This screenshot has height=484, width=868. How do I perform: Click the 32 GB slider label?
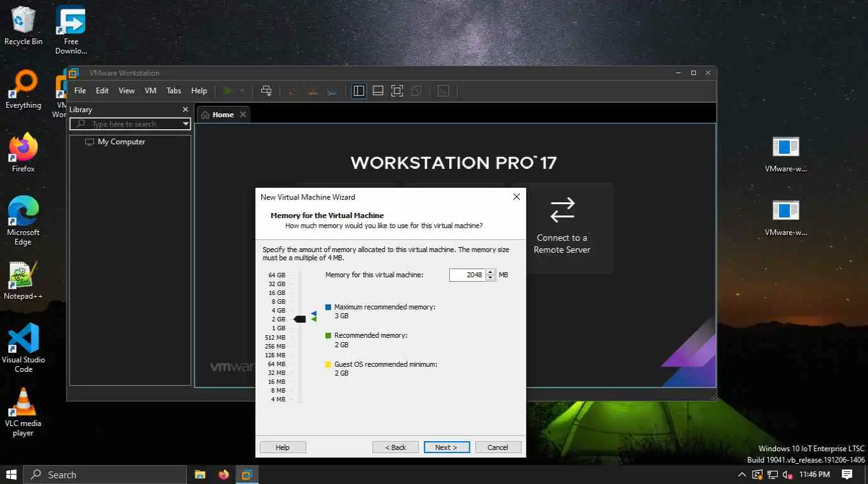pos(277,284)
